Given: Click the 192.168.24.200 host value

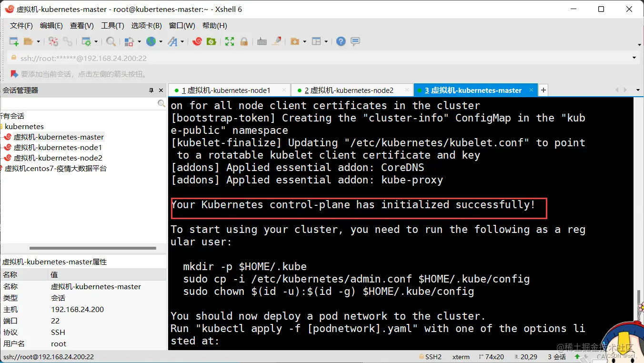Looking at the screenshot, I should 77,309.
